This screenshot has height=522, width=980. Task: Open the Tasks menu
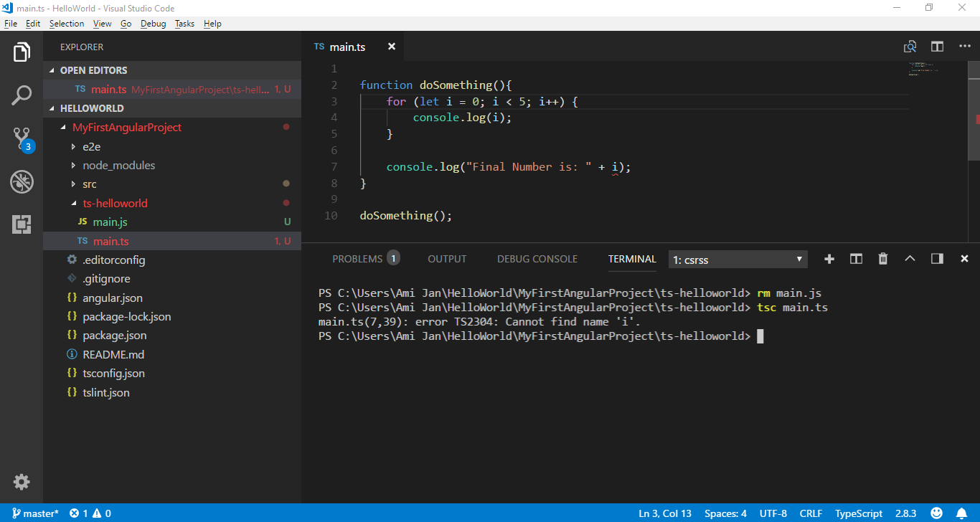pos(184,24)
